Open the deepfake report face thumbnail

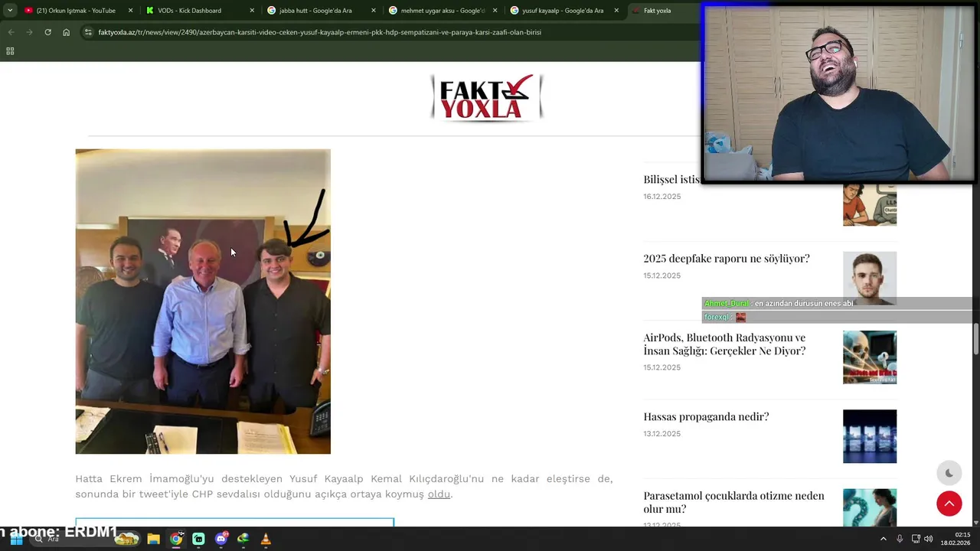(x=870, y=278)
